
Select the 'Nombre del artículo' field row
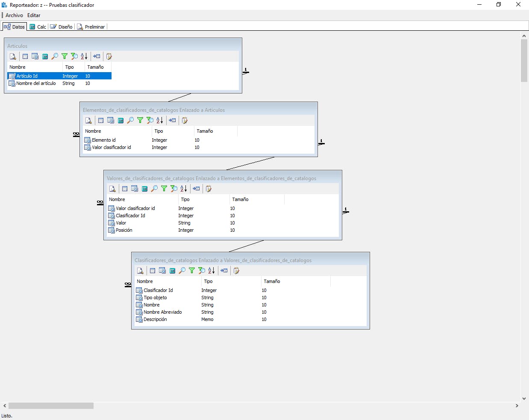tap(59, 83)
